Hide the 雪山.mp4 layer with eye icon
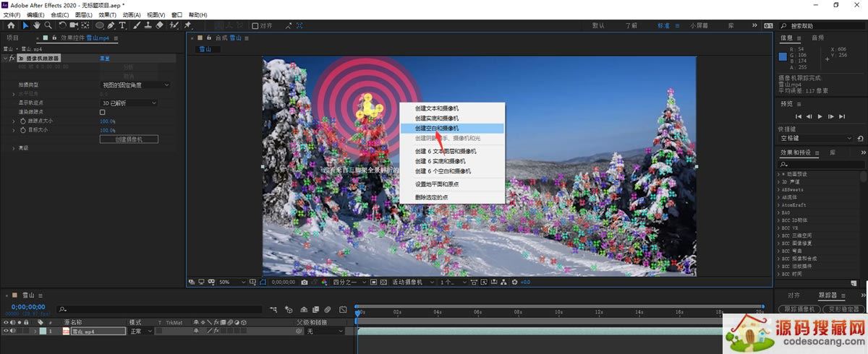The height and width of the screenshot is (354, 868). (x=7, y=331)
